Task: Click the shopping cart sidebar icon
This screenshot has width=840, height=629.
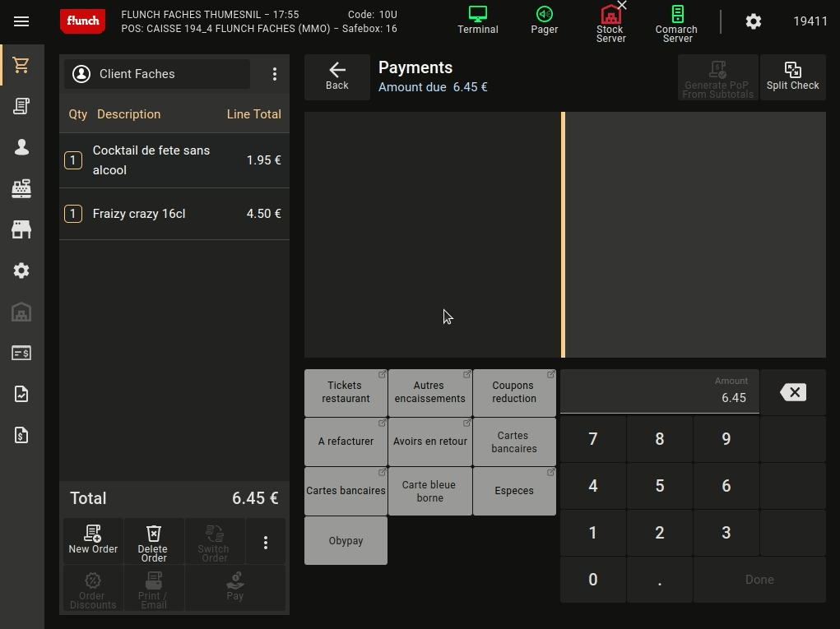Action: (x=21, y=66)
